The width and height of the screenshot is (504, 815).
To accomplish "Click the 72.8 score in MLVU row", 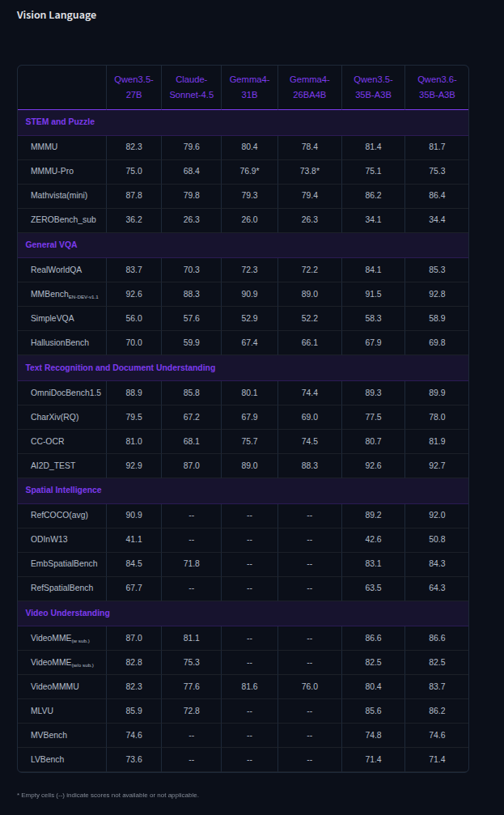I will click(191, 711).
